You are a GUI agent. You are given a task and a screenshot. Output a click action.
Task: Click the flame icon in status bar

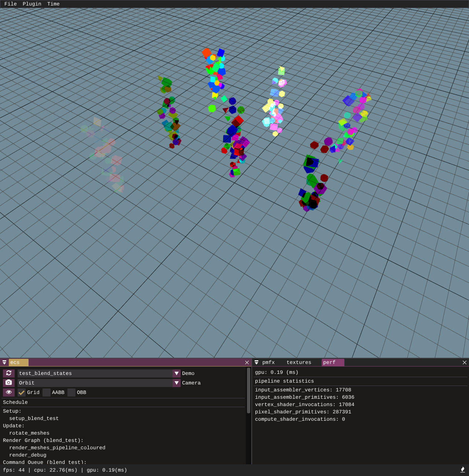462,470
